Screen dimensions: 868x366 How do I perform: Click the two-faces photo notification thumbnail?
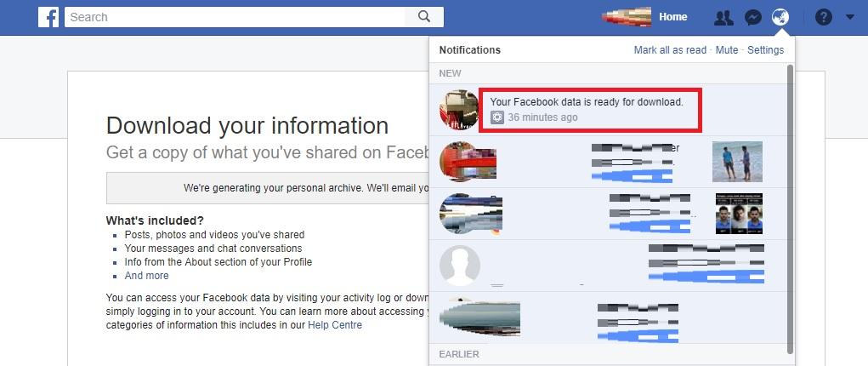tap(739, 213)
